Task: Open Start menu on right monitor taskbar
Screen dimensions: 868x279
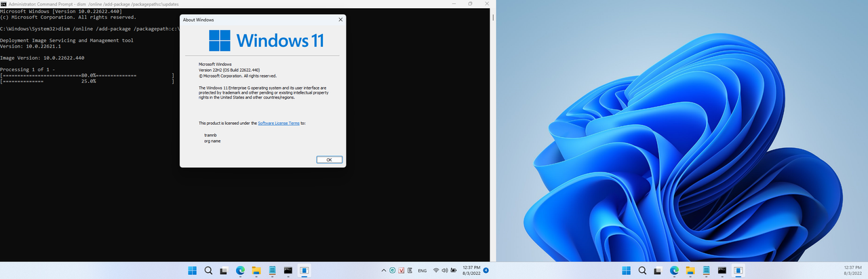Action: click(627, 270)
